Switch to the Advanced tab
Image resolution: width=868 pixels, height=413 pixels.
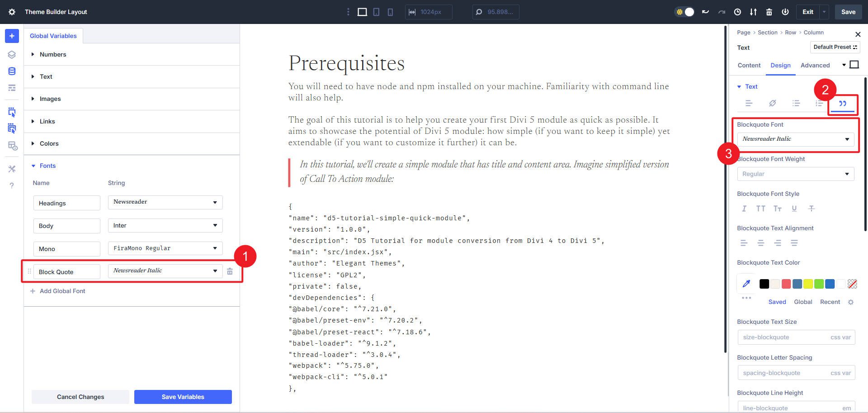point(815,65)
